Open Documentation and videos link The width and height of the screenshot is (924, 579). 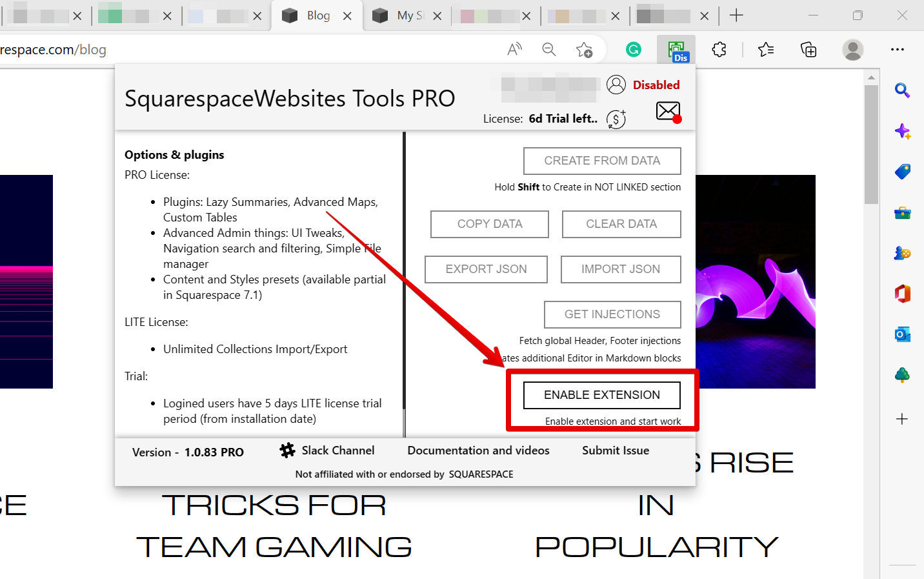478,451
